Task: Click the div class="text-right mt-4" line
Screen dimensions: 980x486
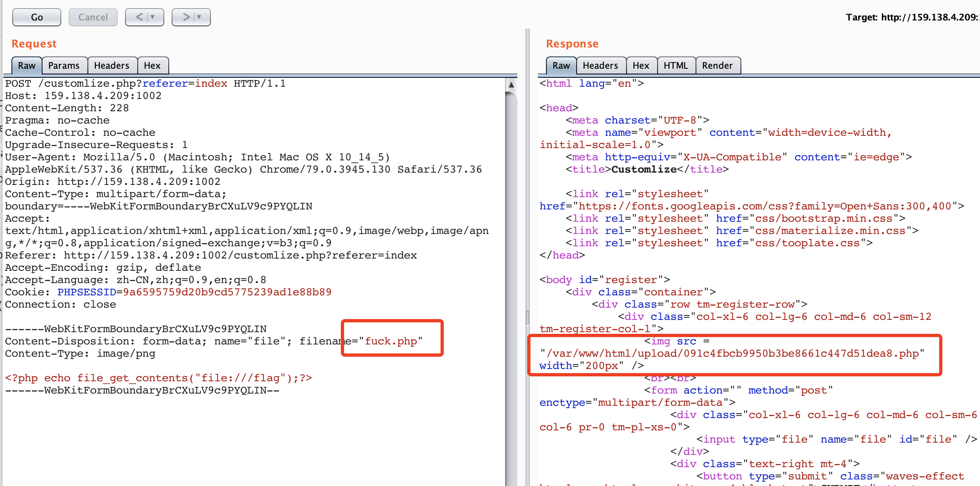Action: (x=765, y=464)
